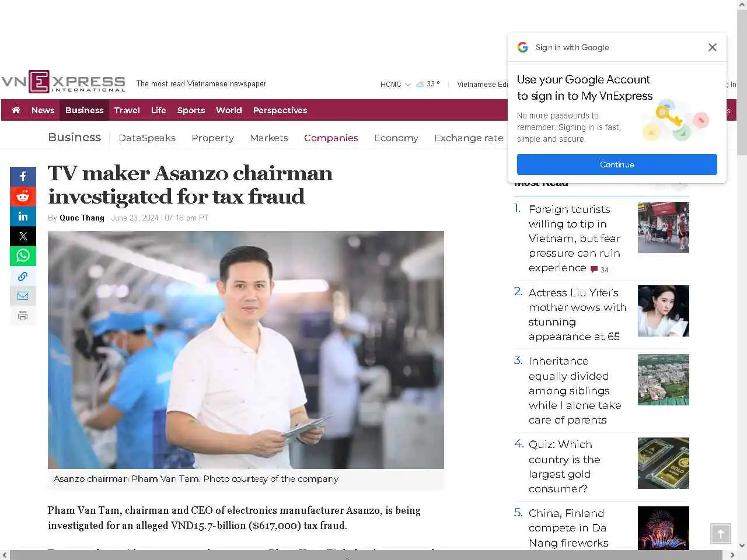Share article via WhatsApp
This screenshot has height=560, width=747.
[23, 256]
